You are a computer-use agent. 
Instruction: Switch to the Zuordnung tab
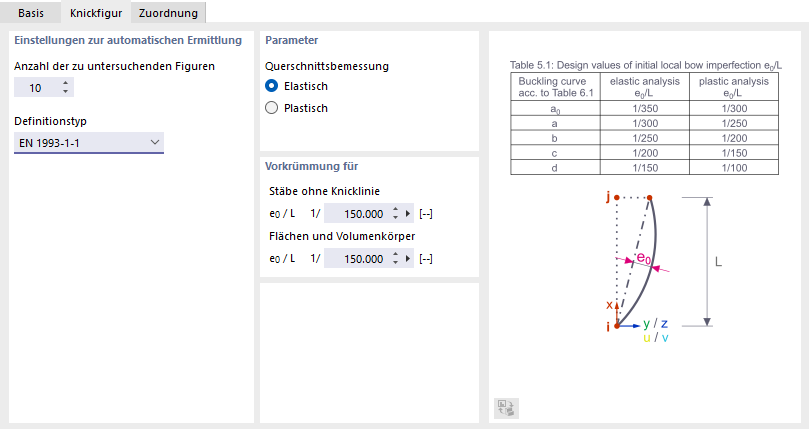coord(168,13)
